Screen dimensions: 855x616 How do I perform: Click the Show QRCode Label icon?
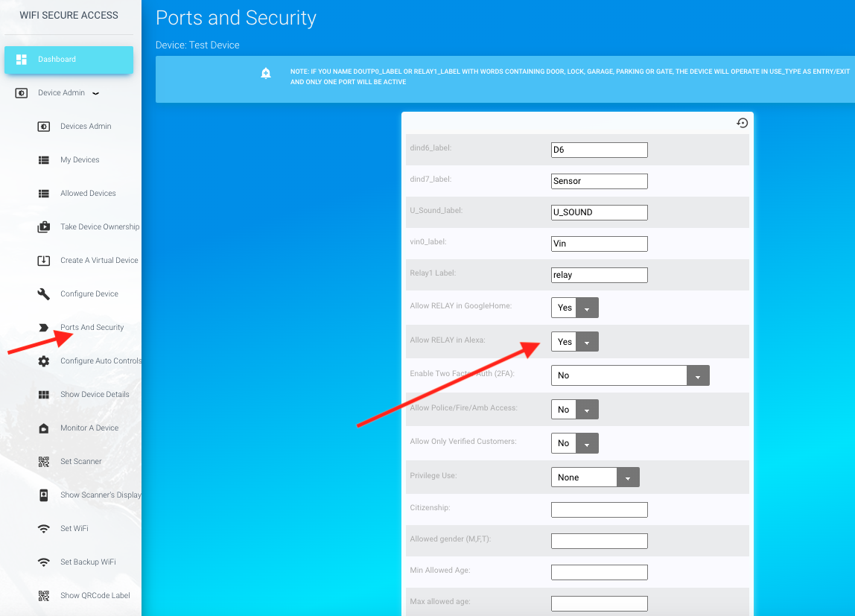[x=44, y=596]
